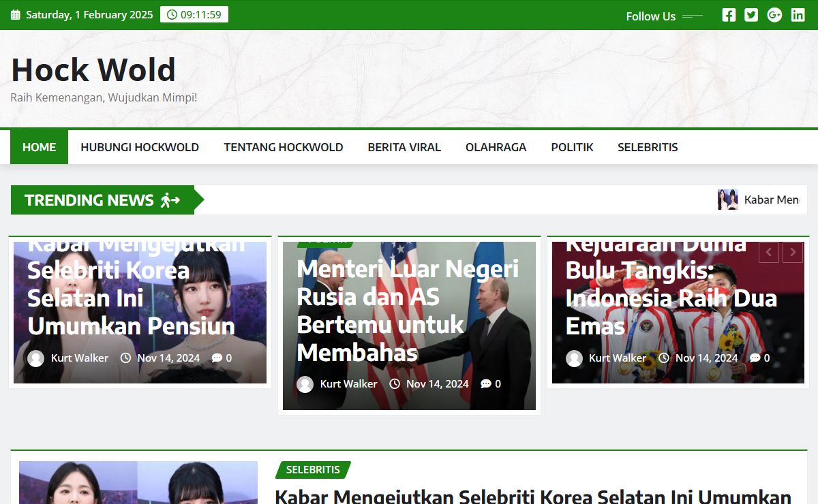This screenshot has height=504, width=818.
Task: Select the HOME menu item
Action: point(39,147)
